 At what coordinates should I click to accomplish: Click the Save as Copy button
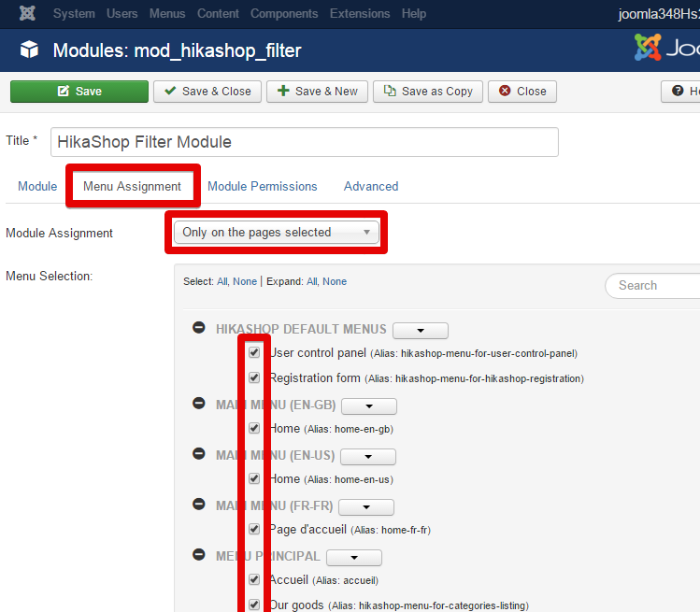tap(428, 91)
